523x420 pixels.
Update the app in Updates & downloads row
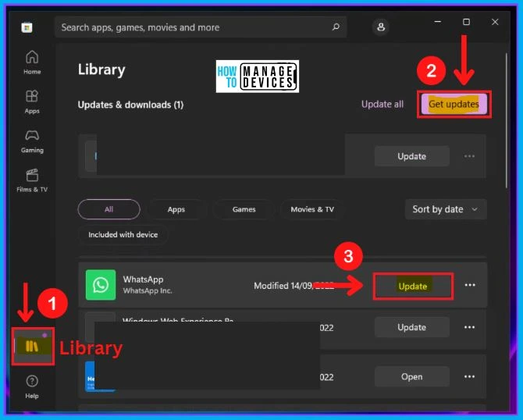(412, 156)
